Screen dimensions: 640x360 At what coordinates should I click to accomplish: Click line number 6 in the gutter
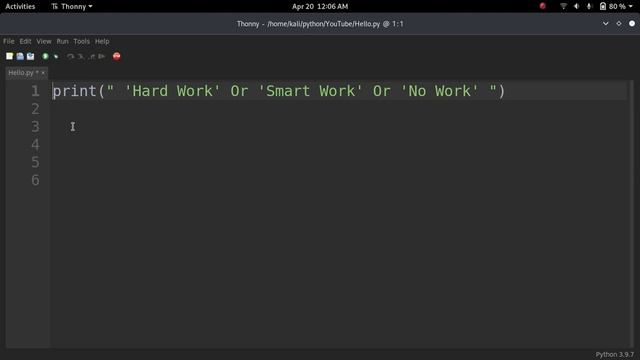pyautogui.click(x=36, y=180)
